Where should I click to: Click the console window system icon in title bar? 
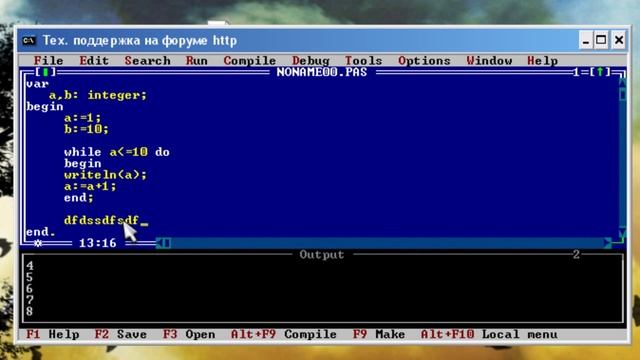(x=29, y=40)
